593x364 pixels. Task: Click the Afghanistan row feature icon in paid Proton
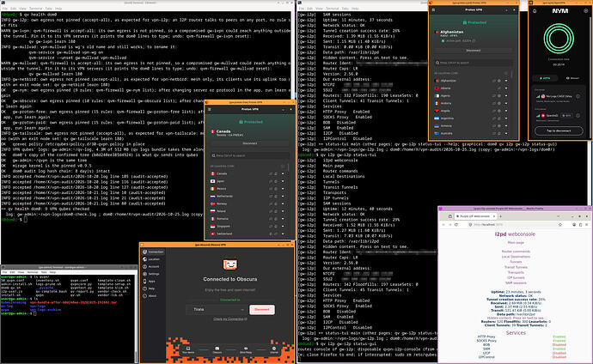[499, 81]
